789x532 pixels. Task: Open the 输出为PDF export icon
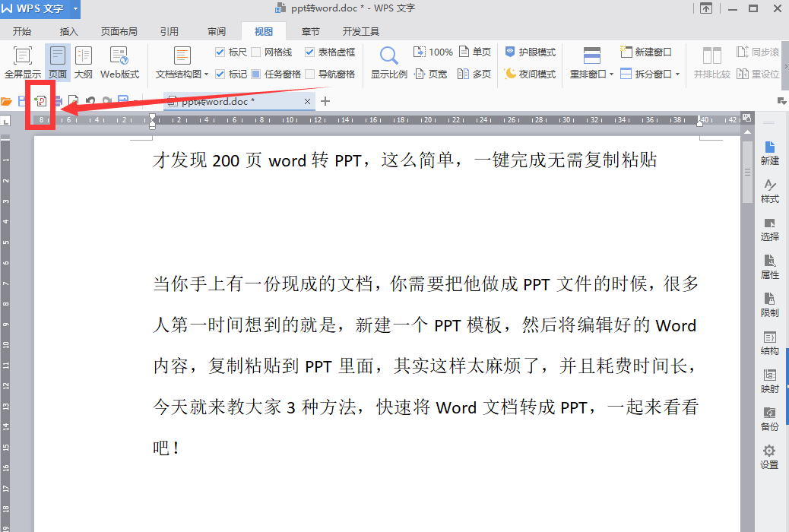[x=40, y=100]
